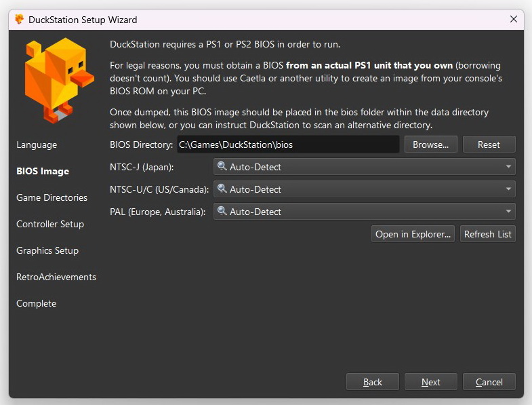532x405 pixels.
Task: Click Next to continue the wizard
Action: tap(431, 382)
